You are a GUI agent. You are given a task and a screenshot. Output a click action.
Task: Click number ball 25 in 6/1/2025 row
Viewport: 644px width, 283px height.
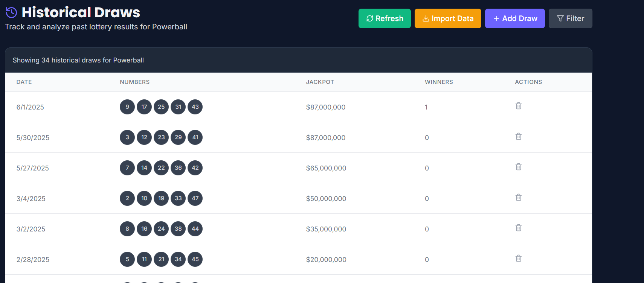tap(161, 107)
